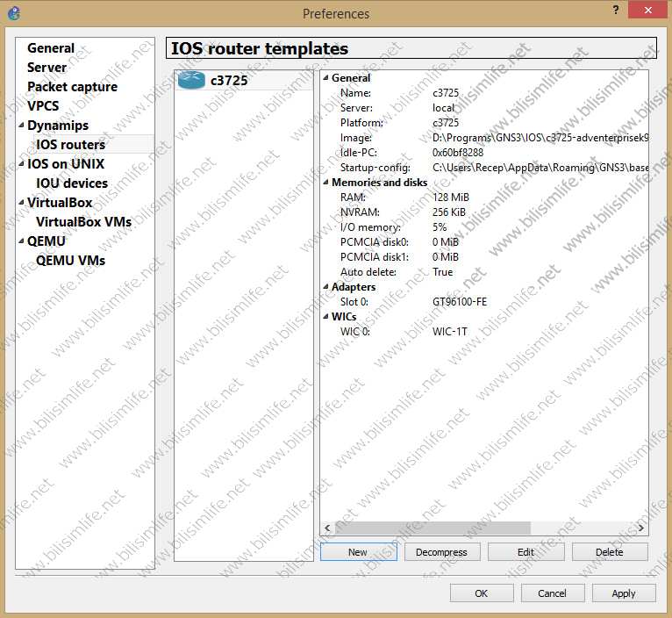Open the General preferences page
This screenshot has height=618, width=672.
click(x=51, y=48)
